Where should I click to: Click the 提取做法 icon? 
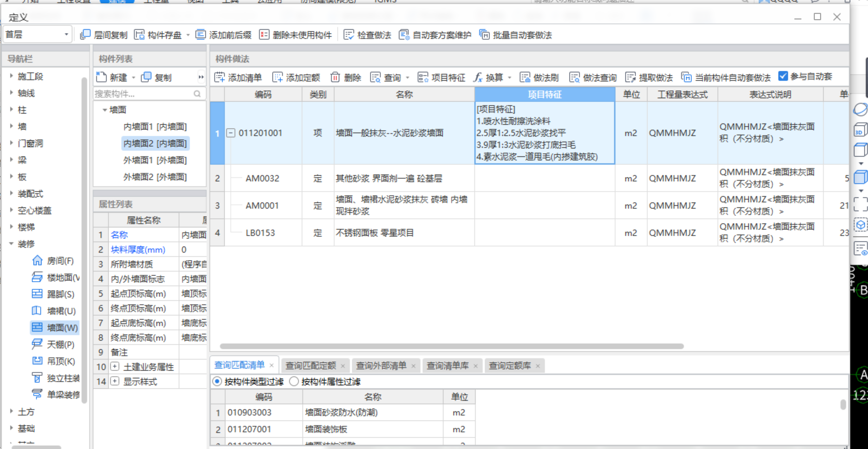pos(630,77)
